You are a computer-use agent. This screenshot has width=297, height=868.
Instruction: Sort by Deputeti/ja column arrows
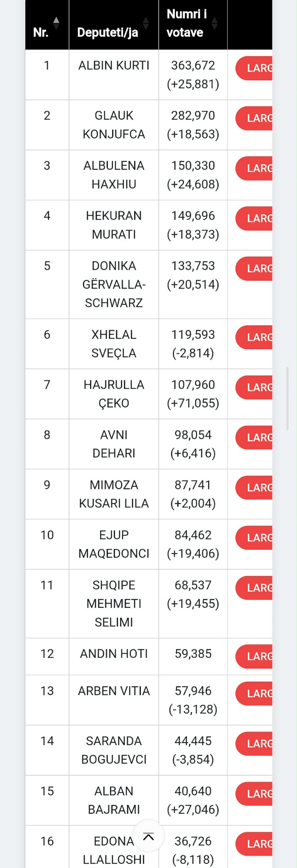tap(146, 24)
